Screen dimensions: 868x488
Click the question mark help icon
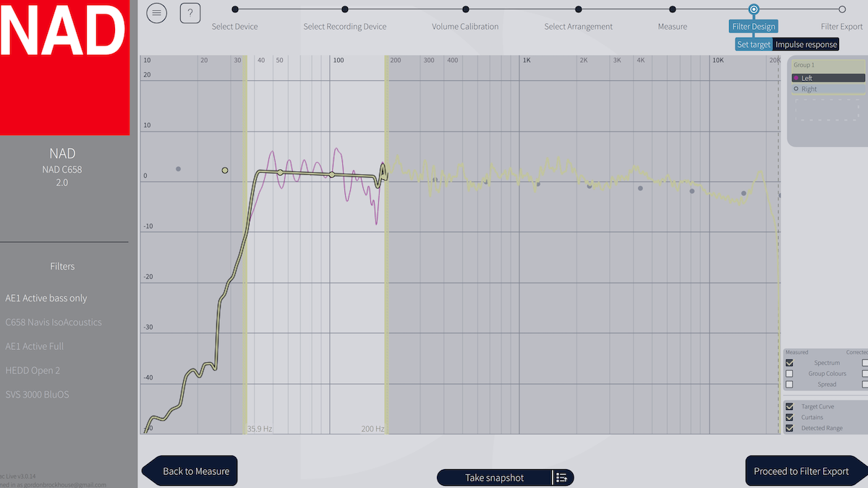click(190, 12)
